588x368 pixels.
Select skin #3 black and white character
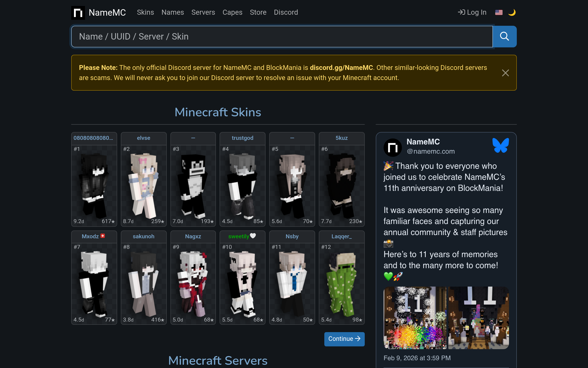[193, 185]
